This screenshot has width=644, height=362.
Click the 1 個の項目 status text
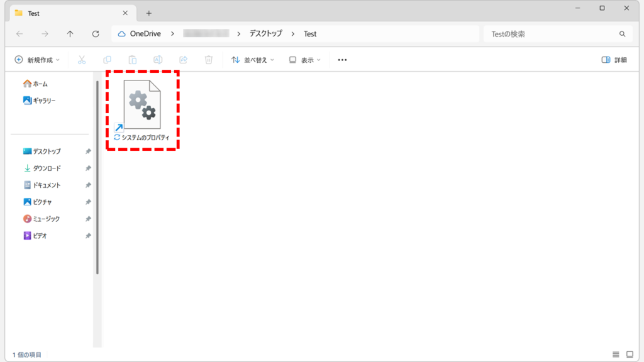click(26, 354)
